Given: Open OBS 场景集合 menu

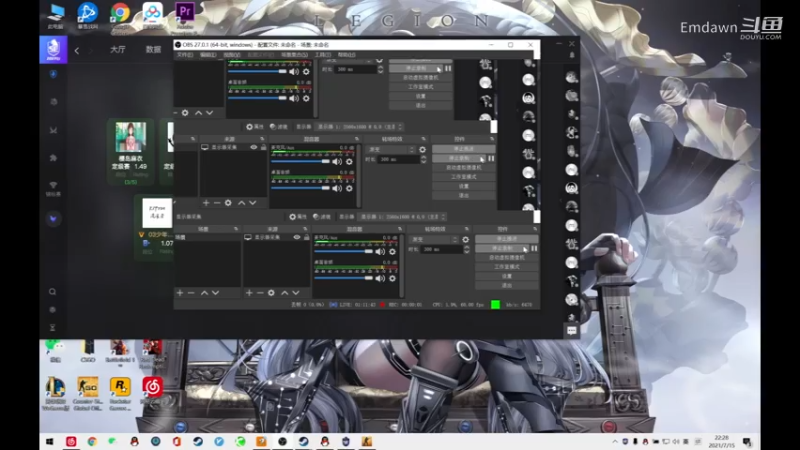Looking at the screenshot, I should pos(294,55).
